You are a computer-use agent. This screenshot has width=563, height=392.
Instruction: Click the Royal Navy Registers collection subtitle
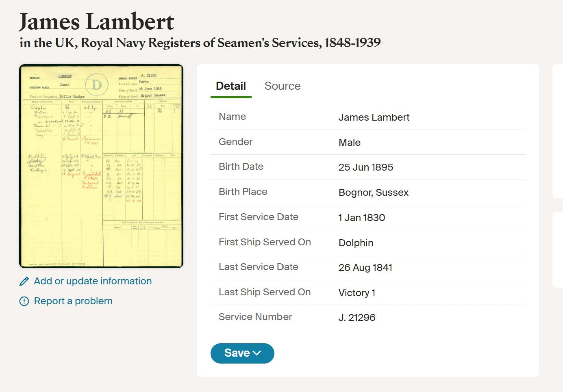[200, 43]
